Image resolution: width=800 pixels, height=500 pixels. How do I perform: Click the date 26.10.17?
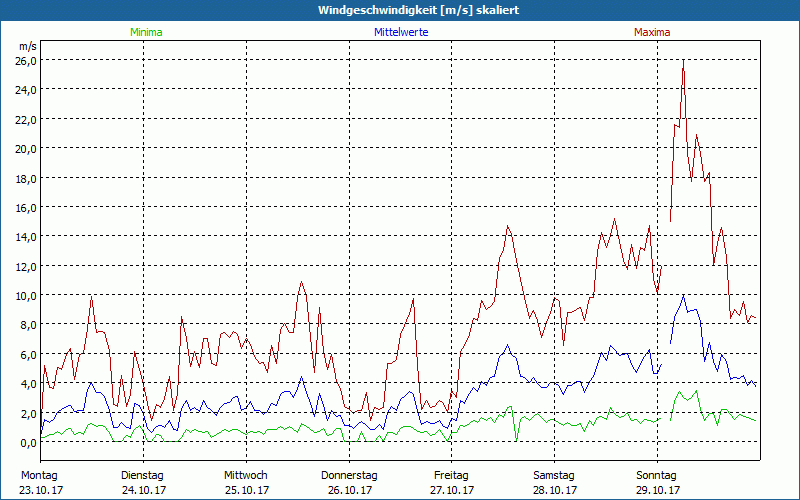[x=349, y=490]
